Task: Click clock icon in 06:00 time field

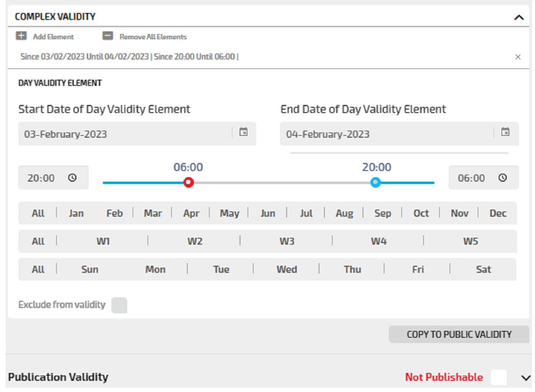Action: pos(503,178)
